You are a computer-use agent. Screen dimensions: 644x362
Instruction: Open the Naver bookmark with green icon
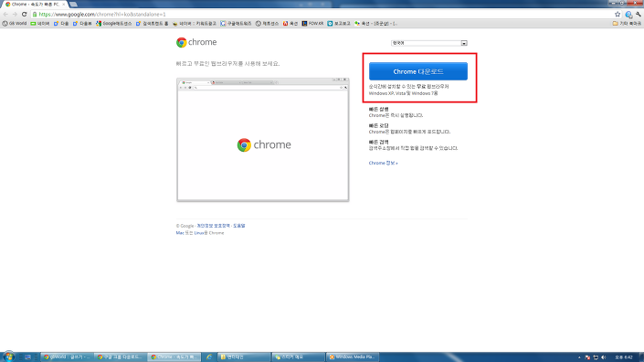[x=40, y=24]
